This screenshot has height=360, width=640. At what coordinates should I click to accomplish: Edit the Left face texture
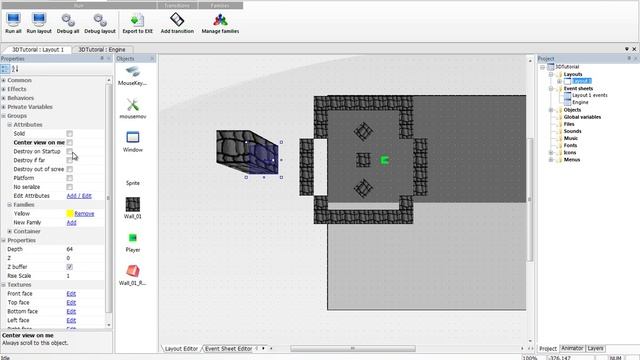click(71, 320)
